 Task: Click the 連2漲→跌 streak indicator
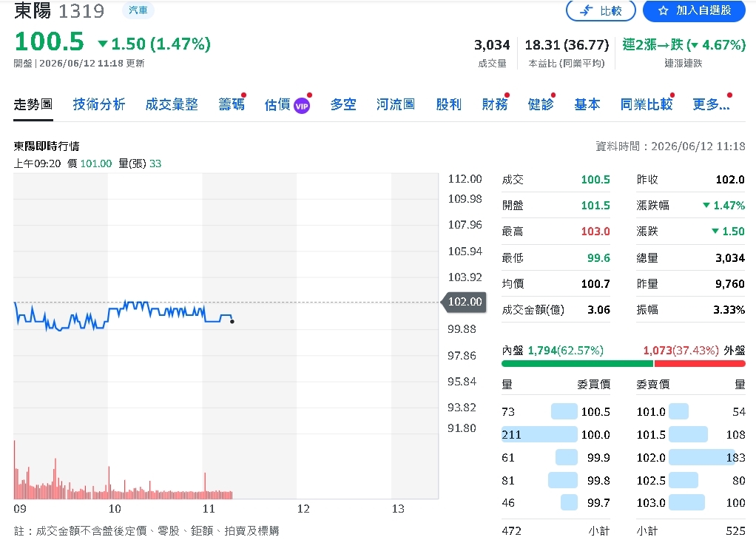pos(684,45)
